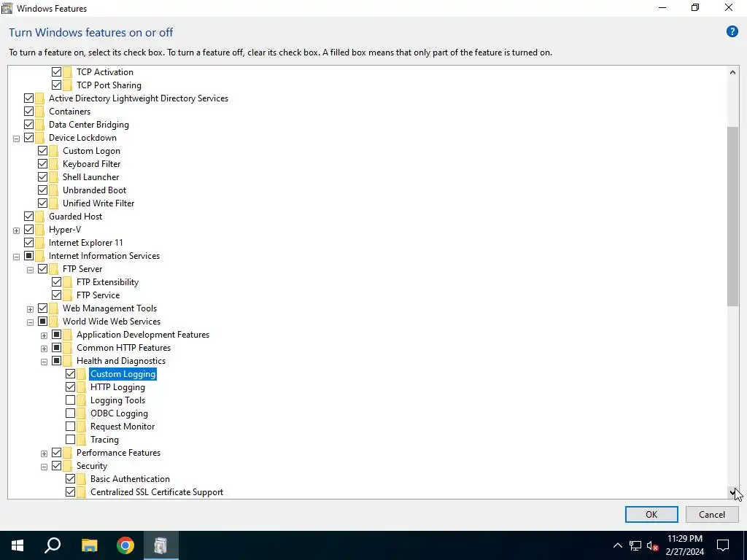Click the muted volume tray icon

tap(653, 545)
